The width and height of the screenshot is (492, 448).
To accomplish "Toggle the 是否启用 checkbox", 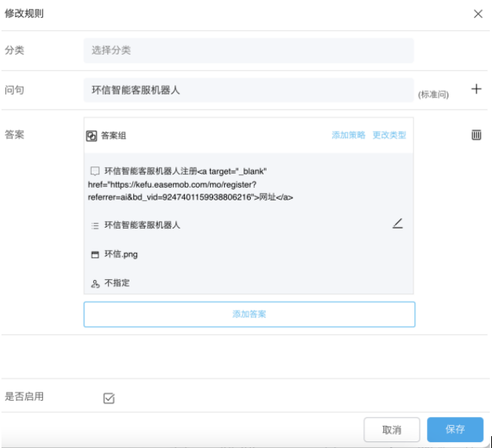I will (x=109, y=398).
